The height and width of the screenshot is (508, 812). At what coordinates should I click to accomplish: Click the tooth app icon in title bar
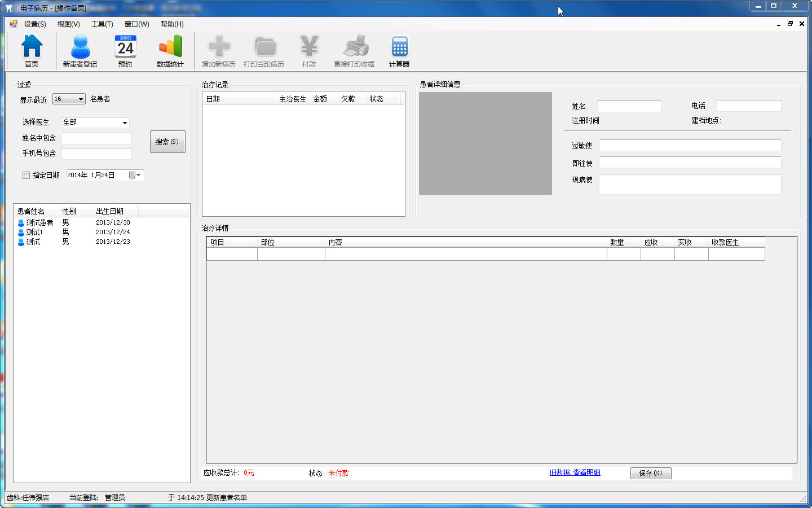tap(9, 8)
